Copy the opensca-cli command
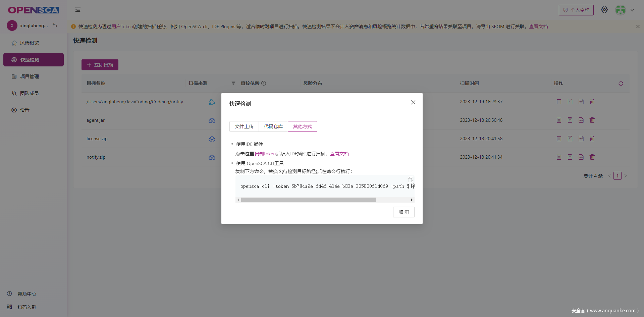Screen dimensions: 644x317 tap(410, 179)
